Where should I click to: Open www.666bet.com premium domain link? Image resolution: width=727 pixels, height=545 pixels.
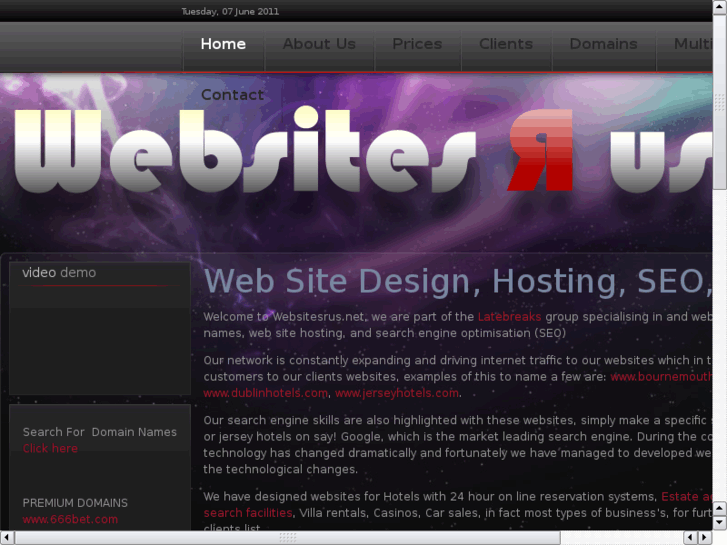coord(70,519)
